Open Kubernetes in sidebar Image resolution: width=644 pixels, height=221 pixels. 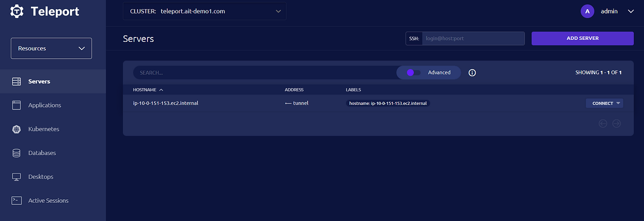[53, 129]
